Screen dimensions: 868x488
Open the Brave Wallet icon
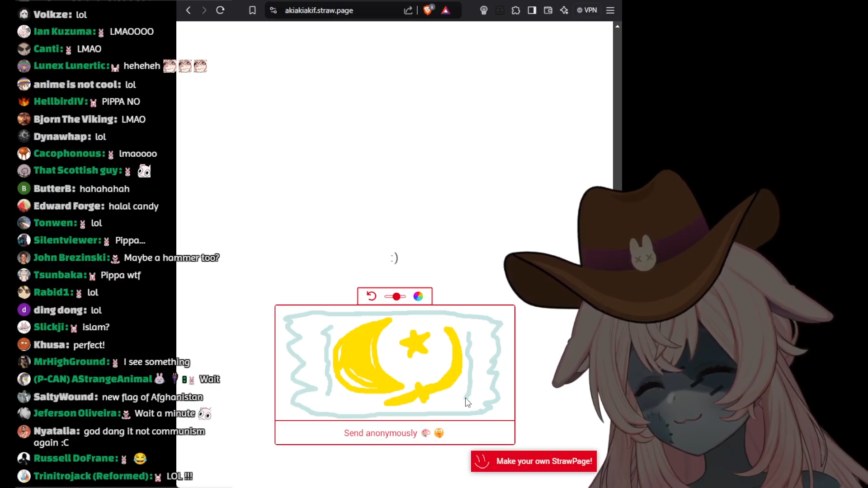[x=548, y=10]
